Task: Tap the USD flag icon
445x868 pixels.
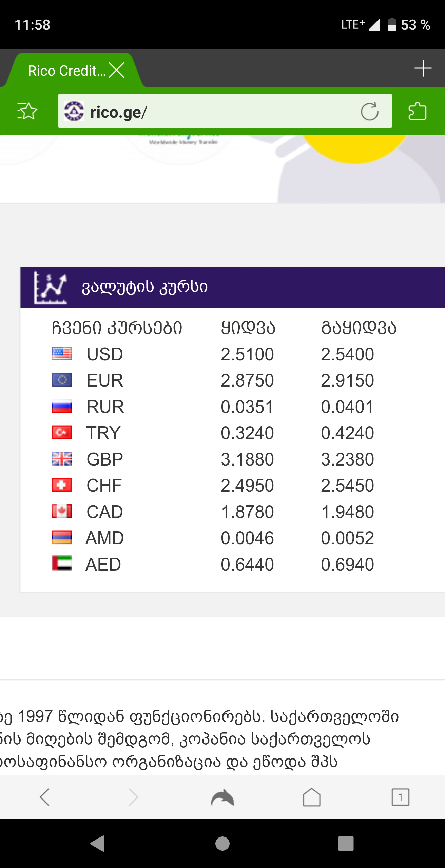Action: [62, 354]
